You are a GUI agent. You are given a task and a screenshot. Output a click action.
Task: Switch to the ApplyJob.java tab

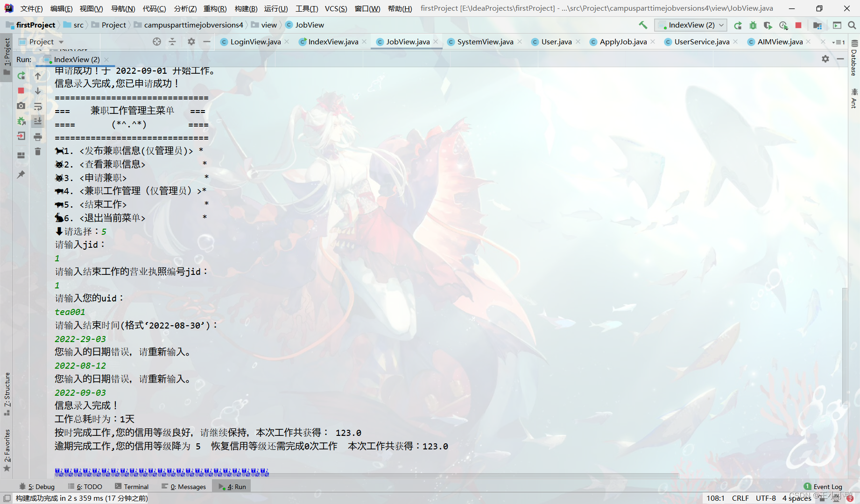pyautogui.click(x=623, y=42)
